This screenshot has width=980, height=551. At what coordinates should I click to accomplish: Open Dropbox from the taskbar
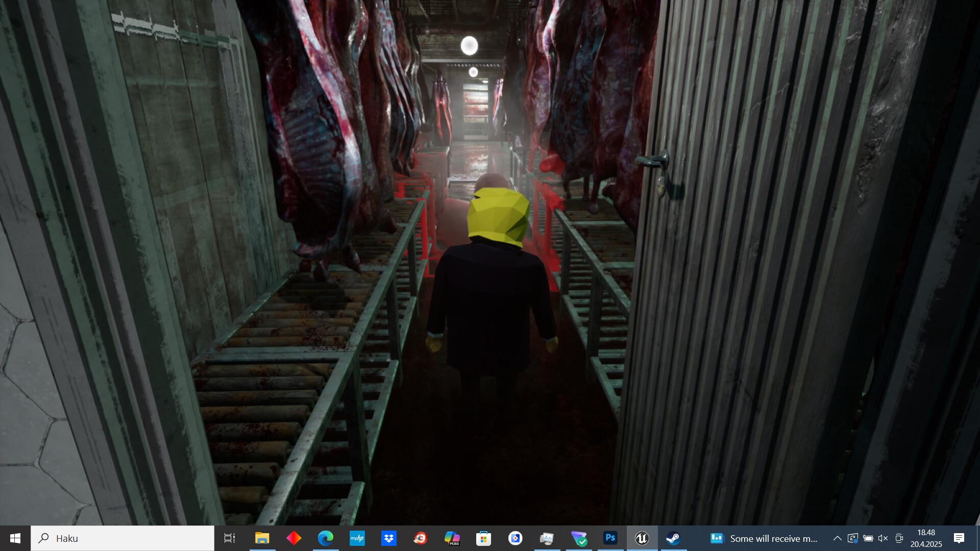tap(389, 538)
